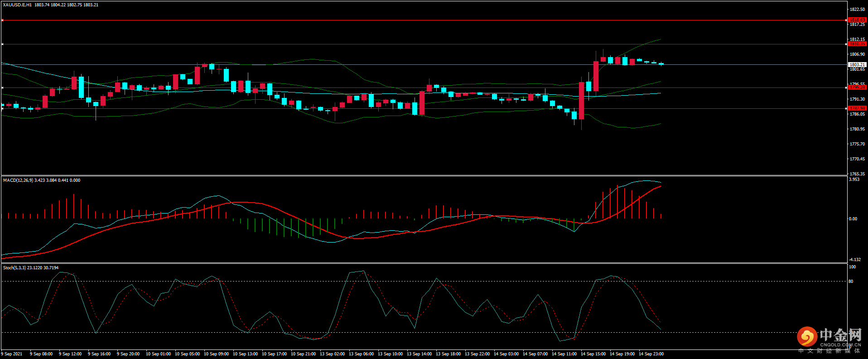
Task: Click the 9 Sep 08:00 time label
Action: click(41, 354)
